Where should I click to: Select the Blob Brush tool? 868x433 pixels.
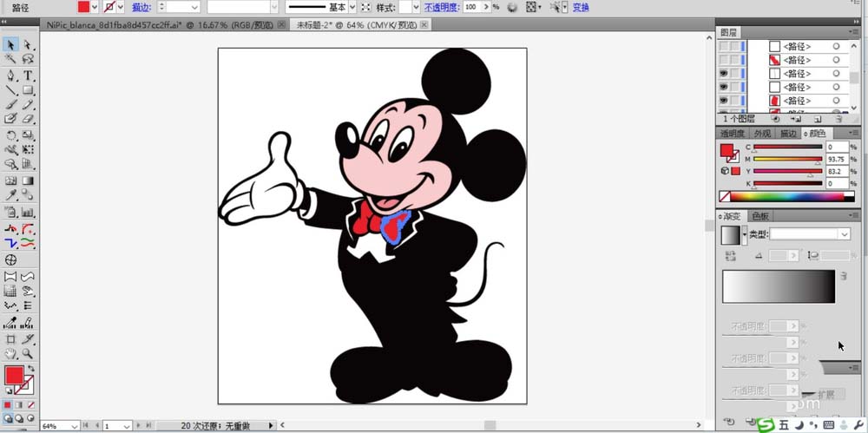coord(11,119)
